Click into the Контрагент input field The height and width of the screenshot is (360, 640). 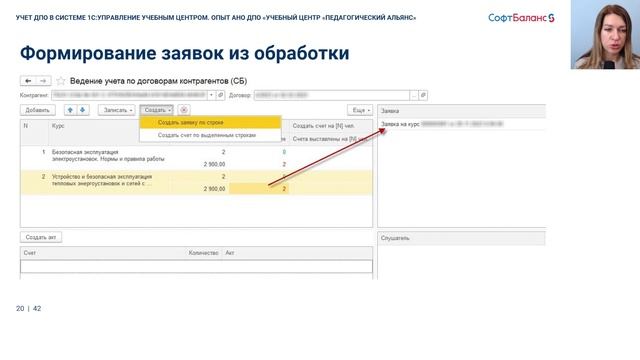(x=129, y=95)
